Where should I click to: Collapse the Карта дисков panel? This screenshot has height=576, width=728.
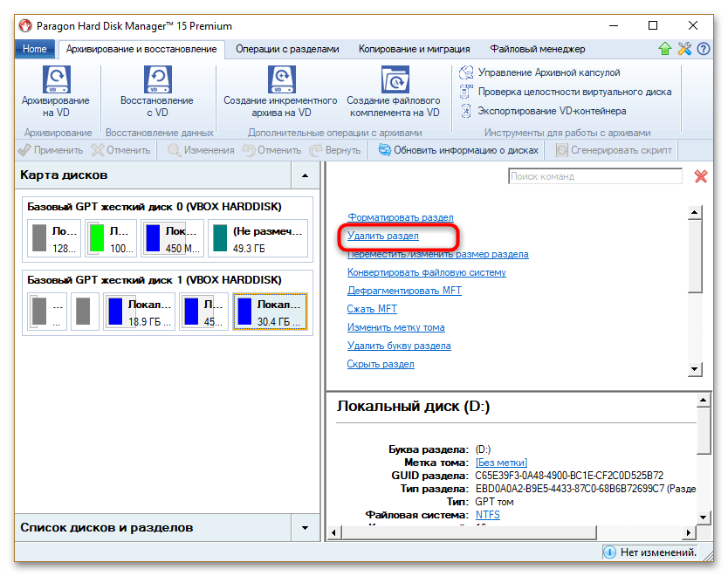tap(305, 175)
